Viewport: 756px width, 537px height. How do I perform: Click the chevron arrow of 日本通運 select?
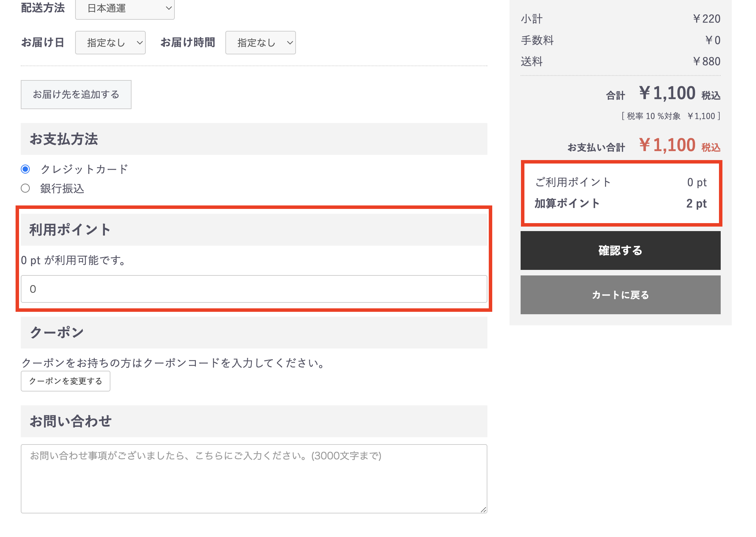click(169, 8)
